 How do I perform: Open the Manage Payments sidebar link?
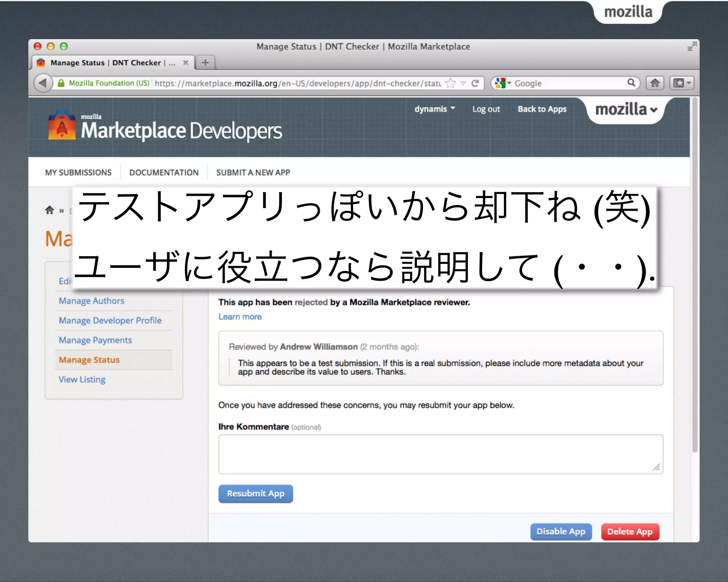[x=95, y=340]
